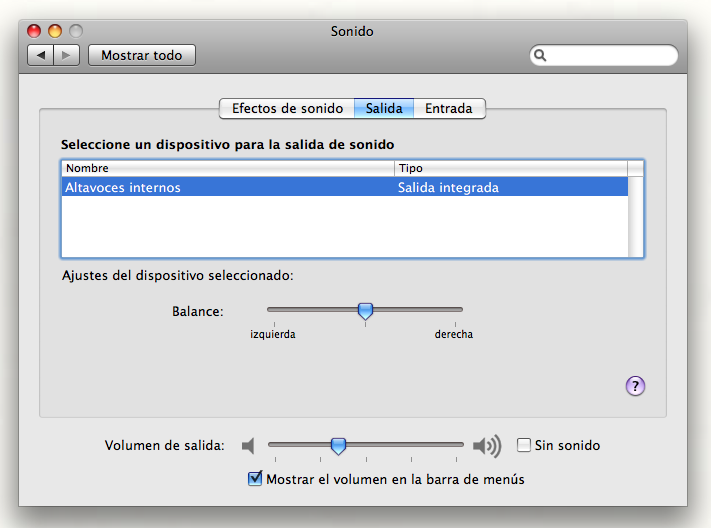
Task: Switch to Efectos de sonido tab
Action: [x=287, y=108]
